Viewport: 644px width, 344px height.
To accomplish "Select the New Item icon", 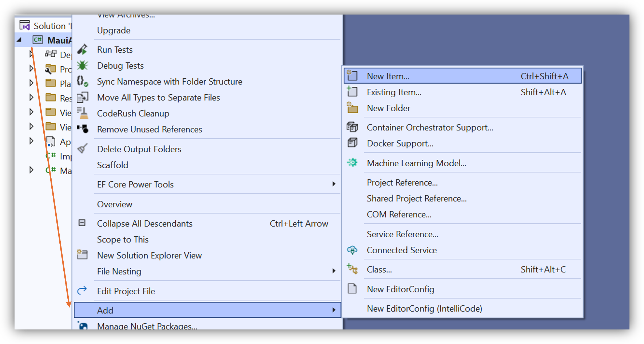I will point(352,76).
